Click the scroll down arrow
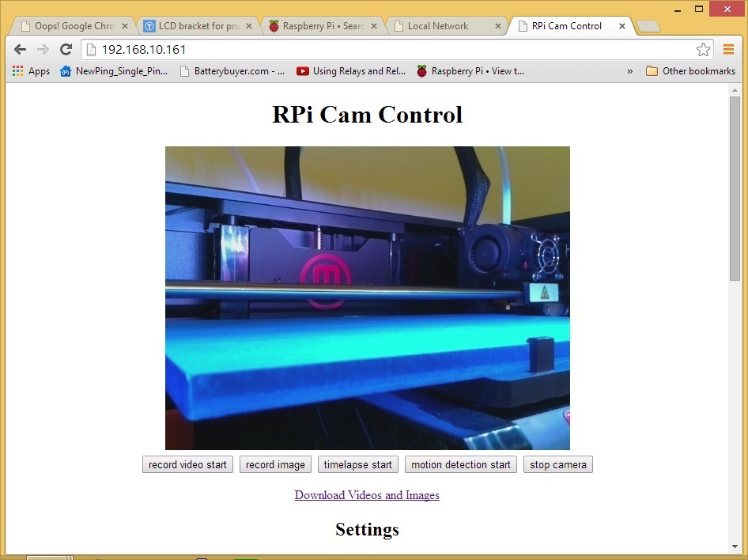 point(735,547)
